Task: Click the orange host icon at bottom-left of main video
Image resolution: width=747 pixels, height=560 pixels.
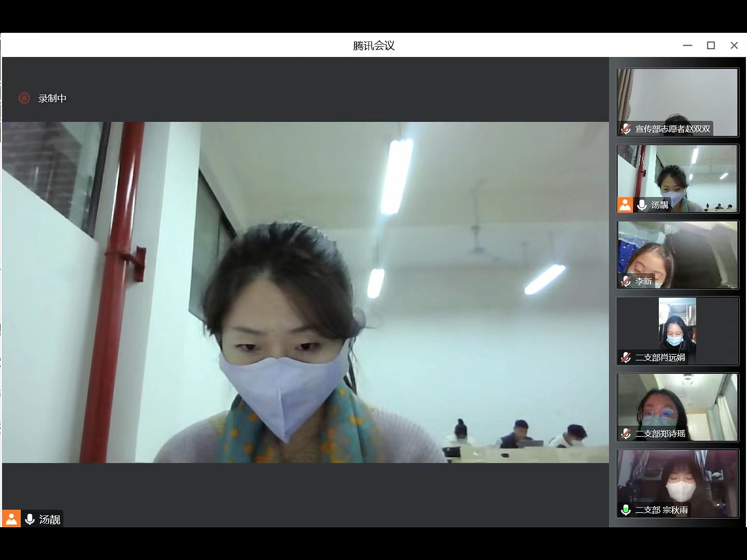Action: tap(11, 519)
